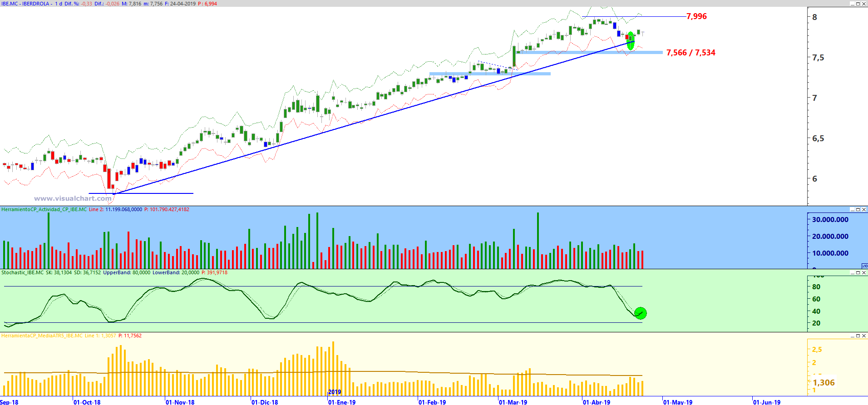Click the HerramientaCP_MediaATR5_IBE.MC indicator name
868x405 pixels.
point(42,336)
